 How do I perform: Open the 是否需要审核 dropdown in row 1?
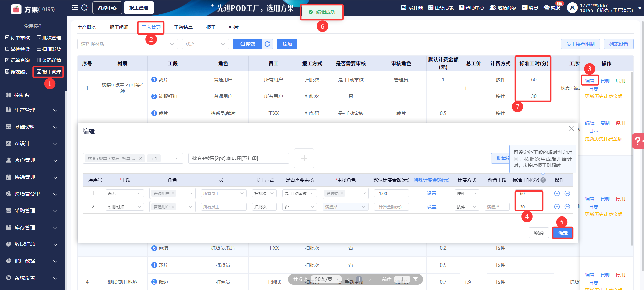(x=299, y=193)
